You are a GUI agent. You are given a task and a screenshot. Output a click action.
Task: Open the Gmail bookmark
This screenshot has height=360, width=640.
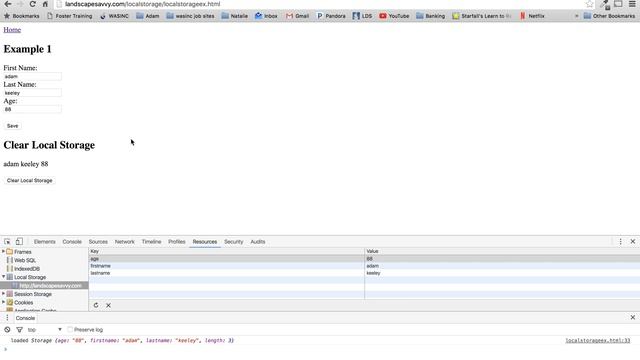coord(297,16)
